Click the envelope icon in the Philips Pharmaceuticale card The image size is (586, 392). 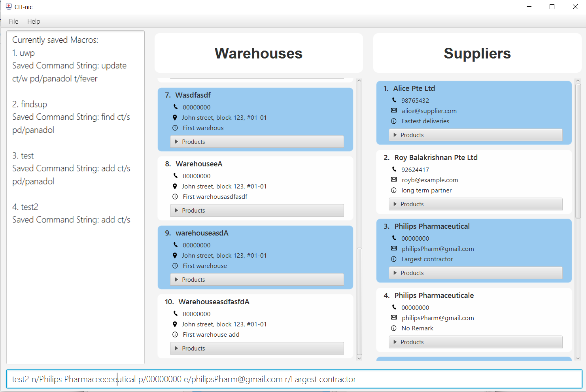pos(394,317)
